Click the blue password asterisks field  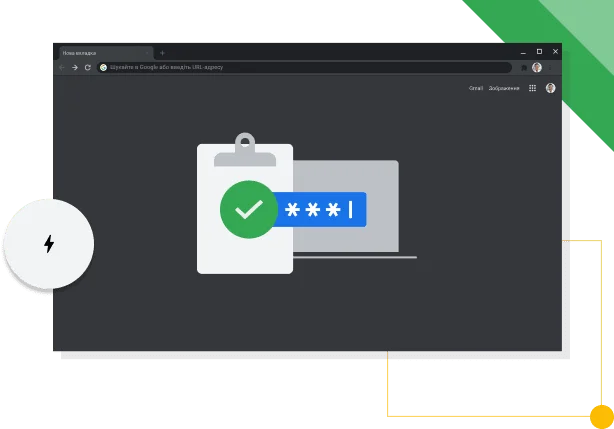[x=322, y=210]
